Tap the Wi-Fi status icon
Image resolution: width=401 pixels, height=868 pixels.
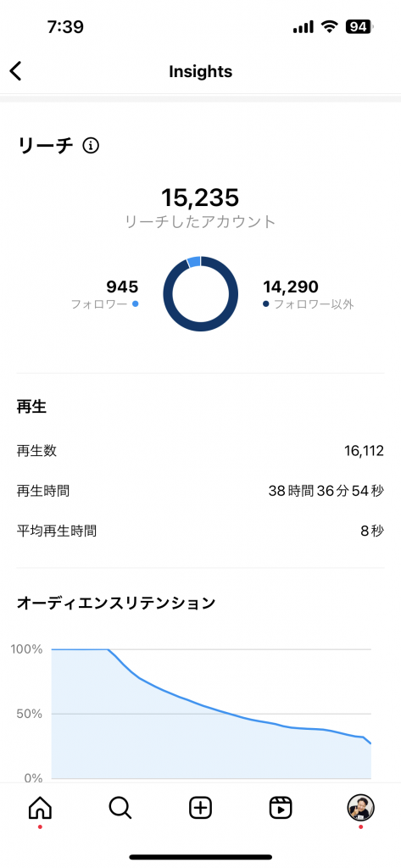[x=330, y=26]
